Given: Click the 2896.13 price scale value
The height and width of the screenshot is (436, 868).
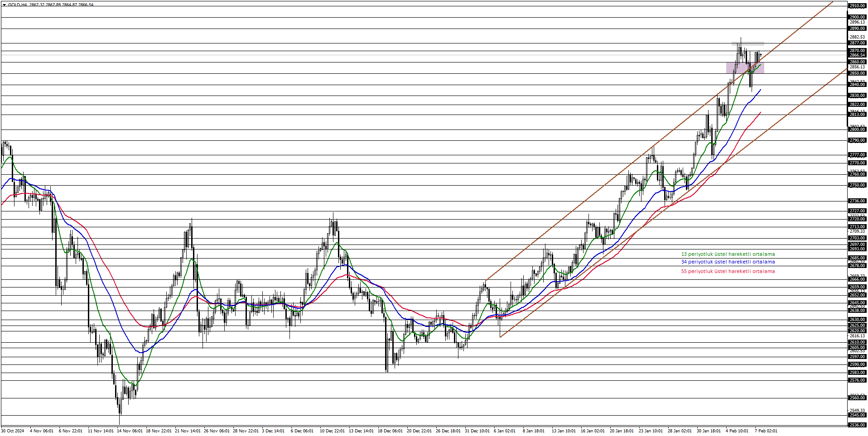Looking at the screenshot, I should click(x=857, y=22).
